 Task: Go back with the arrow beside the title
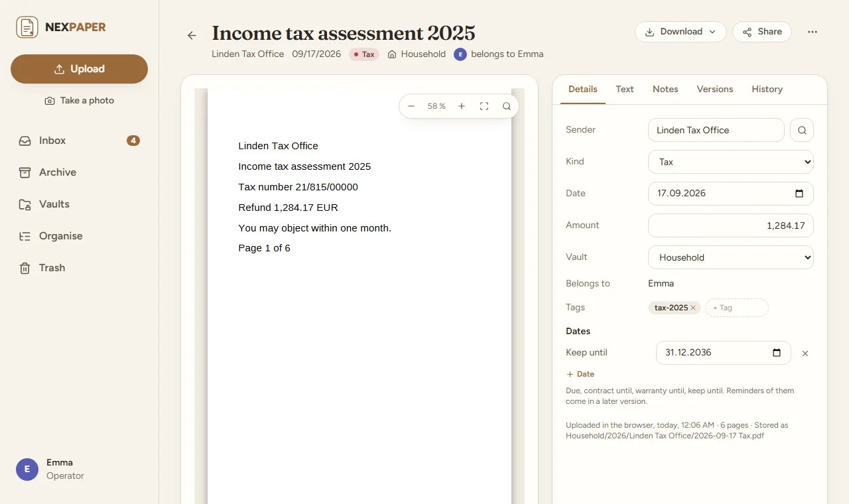tap(192, 36)
